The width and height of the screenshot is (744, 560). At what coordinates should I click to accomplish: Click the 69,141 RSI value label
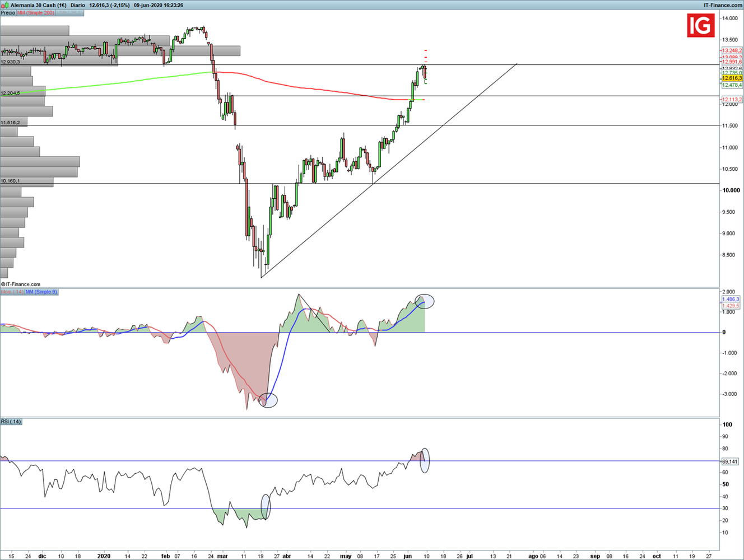pos(730,461)
